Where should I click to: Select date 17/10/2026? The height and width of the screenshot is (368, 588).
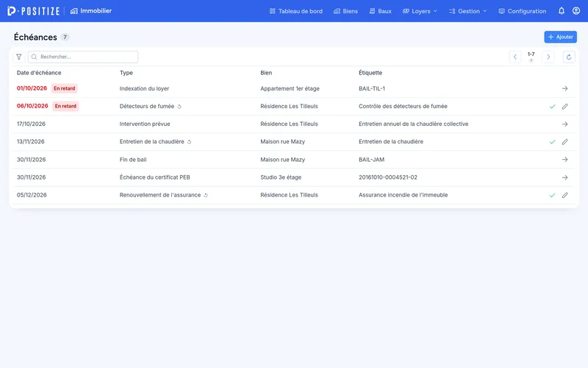[31, 124]
